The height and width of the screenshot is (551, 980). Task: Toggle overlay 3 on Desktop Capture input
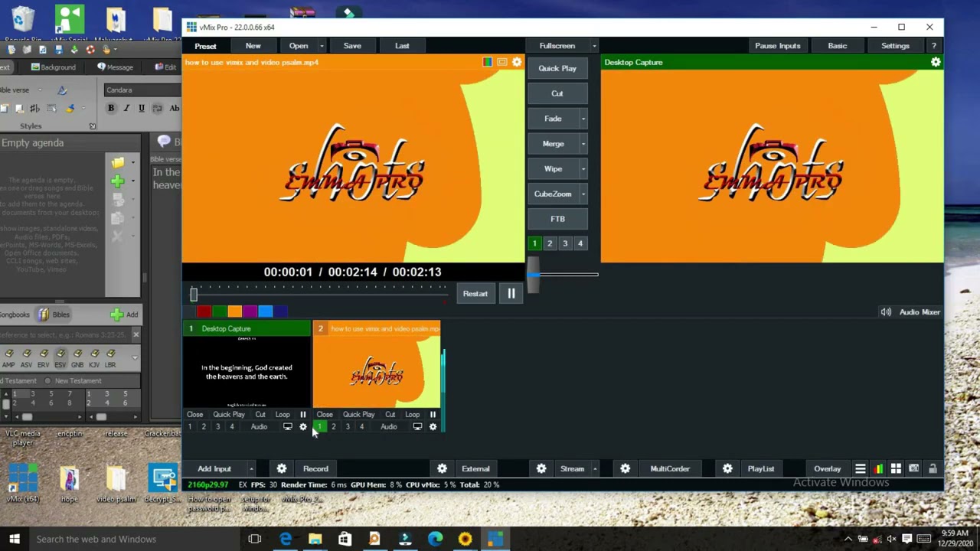click(217, 427)
